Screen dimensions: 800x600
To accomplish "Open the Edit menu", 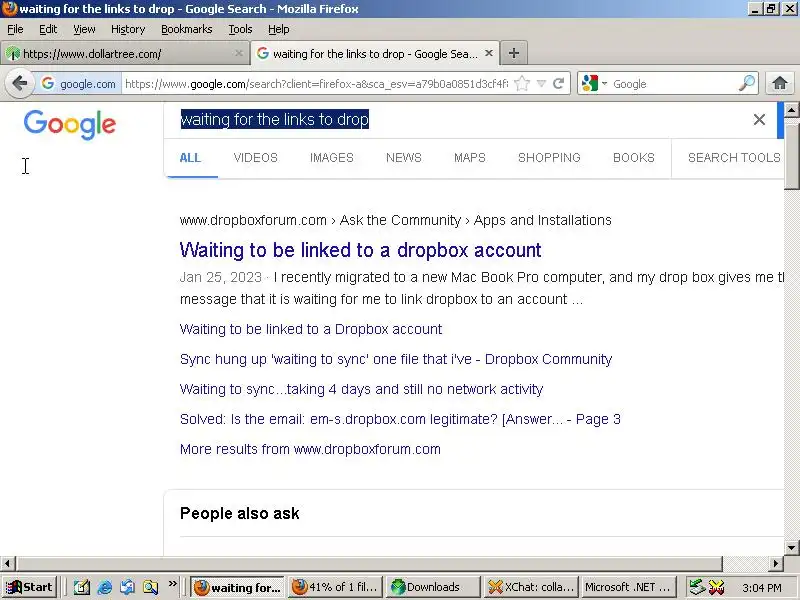I will [x=48, y=29].
